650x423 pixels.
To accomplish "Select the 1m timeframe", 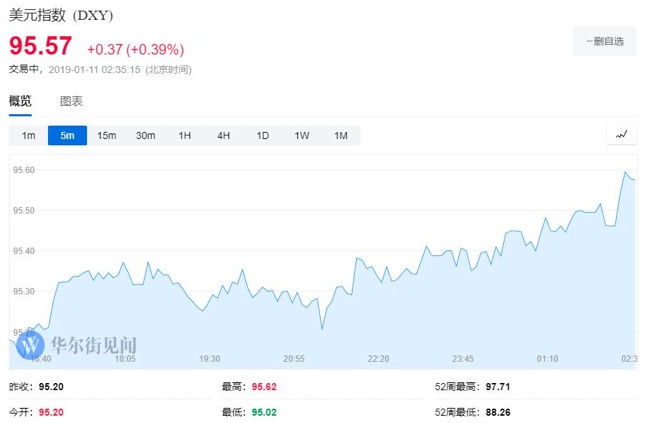I will (28, 135).
